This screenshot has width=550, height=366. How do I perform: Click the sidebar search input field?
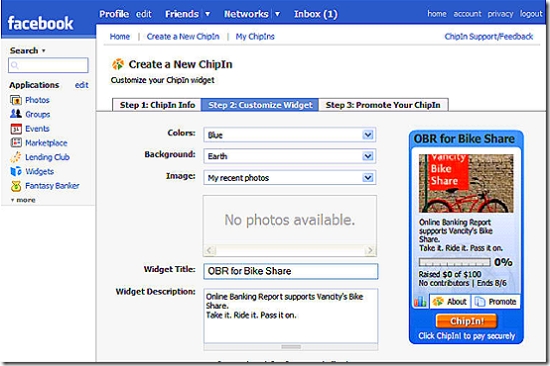click(48, 65)
